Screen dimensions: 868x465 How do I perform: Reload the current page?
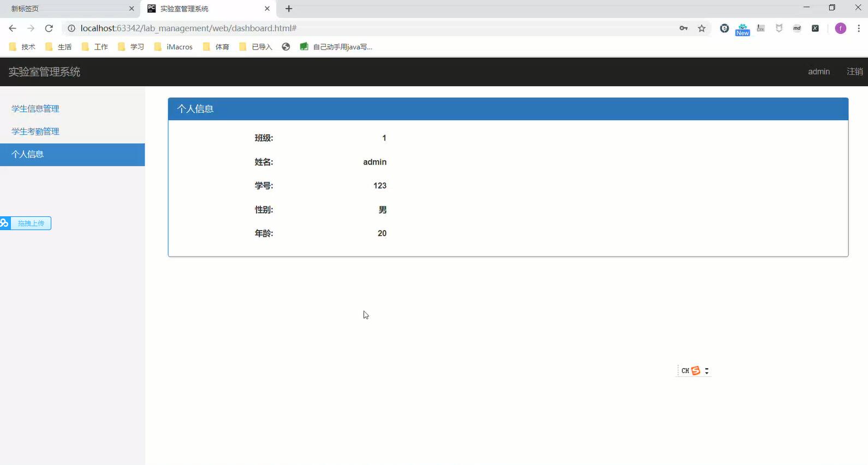[49, 28]
